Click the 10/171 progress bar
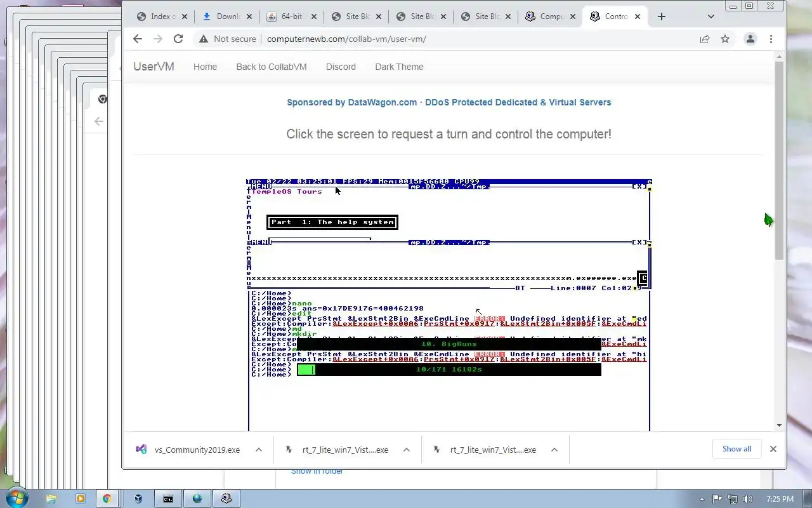The width and height of the screenshot is (812, 508). click(x=449, y=370)
